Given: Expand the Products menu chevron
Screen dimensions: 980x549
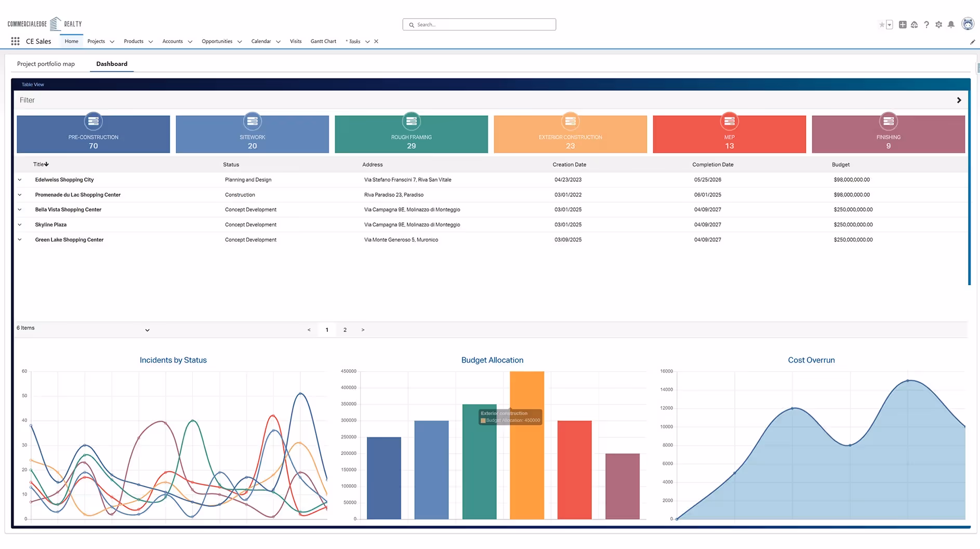Looking at the screenshot, I should [x=151, y=42].
